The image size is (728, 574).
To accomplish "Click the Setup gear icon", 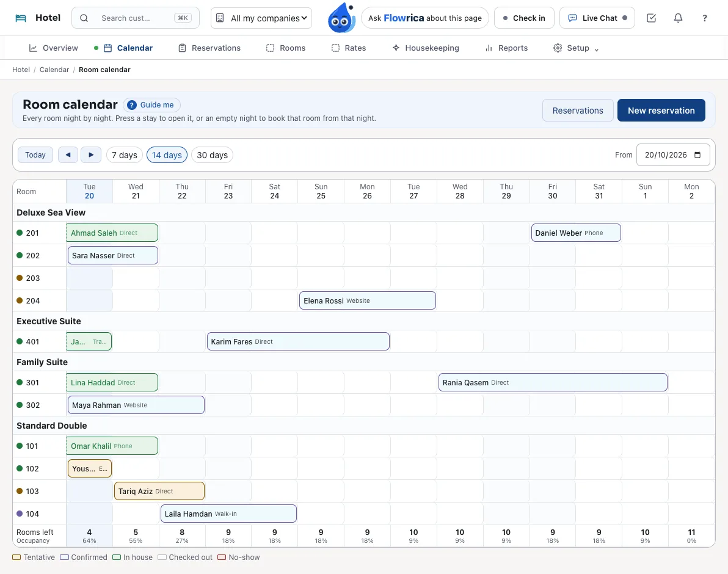I will pyautogui.click(x=558, y=48).
